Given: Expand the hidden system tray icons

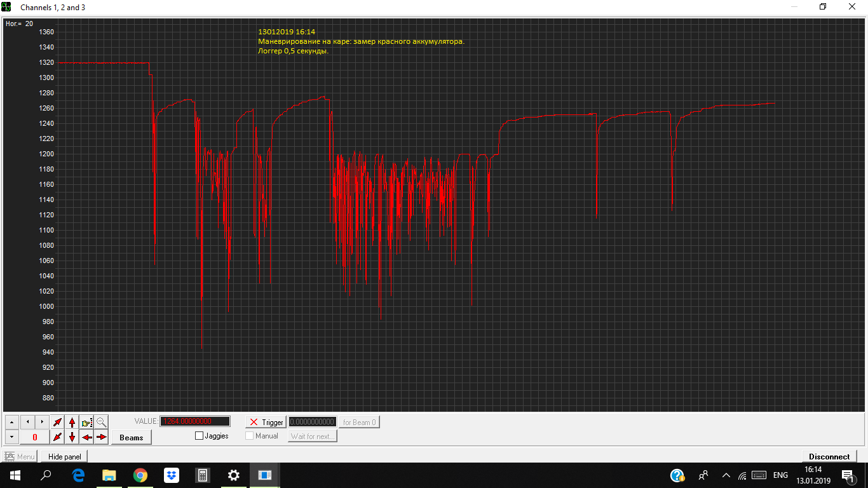Looking at the screenshot, I should pyautogui.click(x=726, y=475).
